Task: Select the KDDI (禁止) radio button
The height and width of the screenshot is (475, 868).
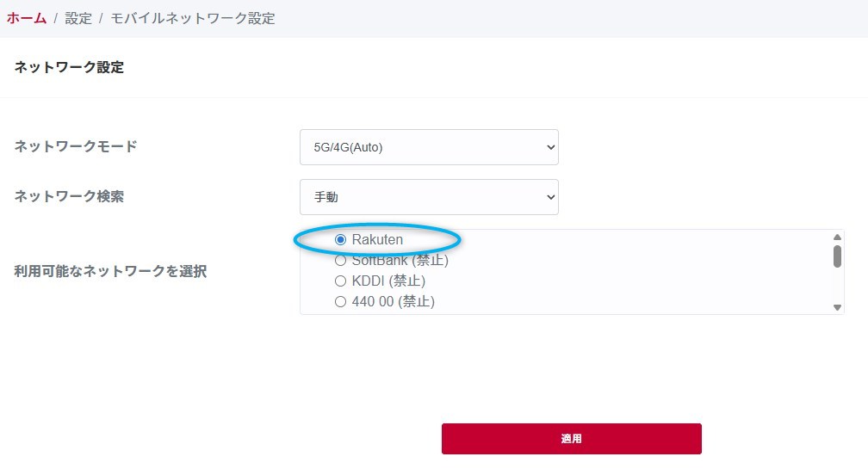Action: click(x=340, y=281)
